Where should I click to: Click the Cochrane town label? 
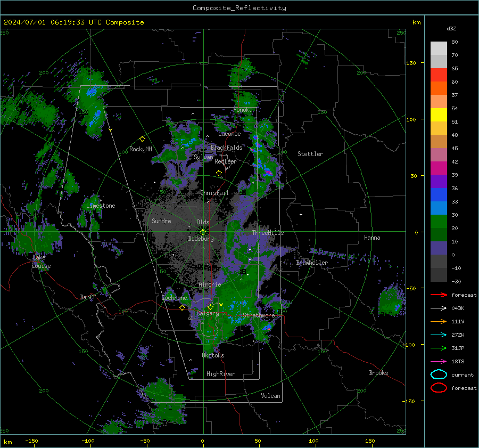(x=174, y=298)
